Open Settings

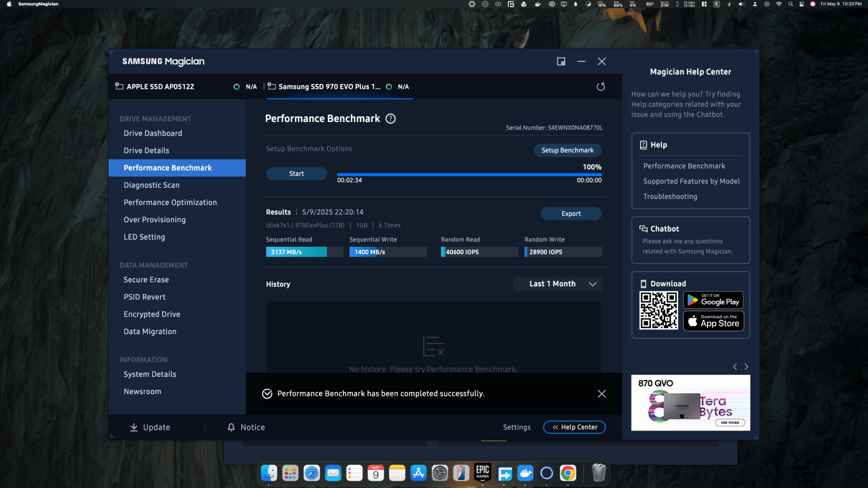tap(517, 427)
